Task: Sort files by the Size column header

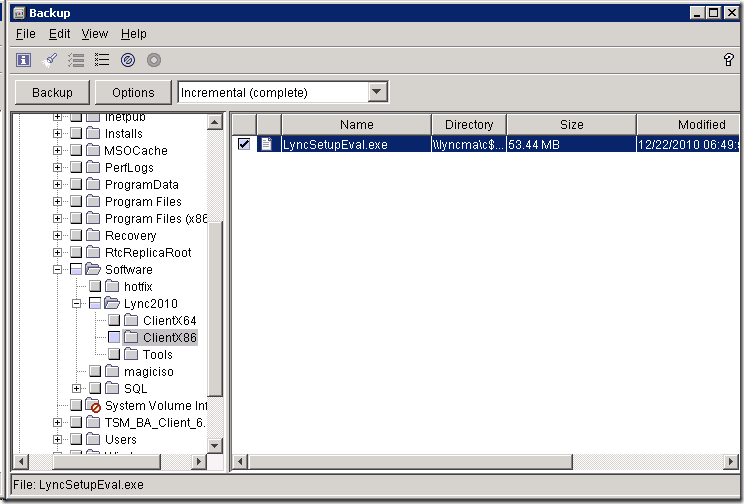Action: [571, 125]
